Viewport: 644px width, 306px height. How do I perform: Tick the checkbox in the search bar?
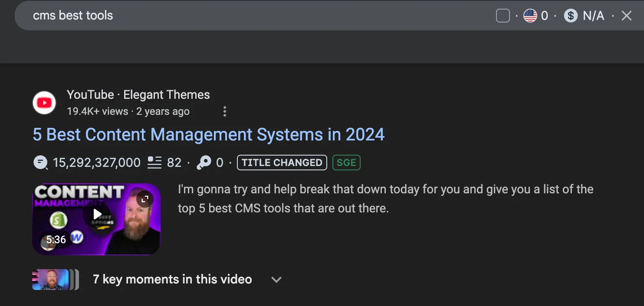tap(503, 16)
